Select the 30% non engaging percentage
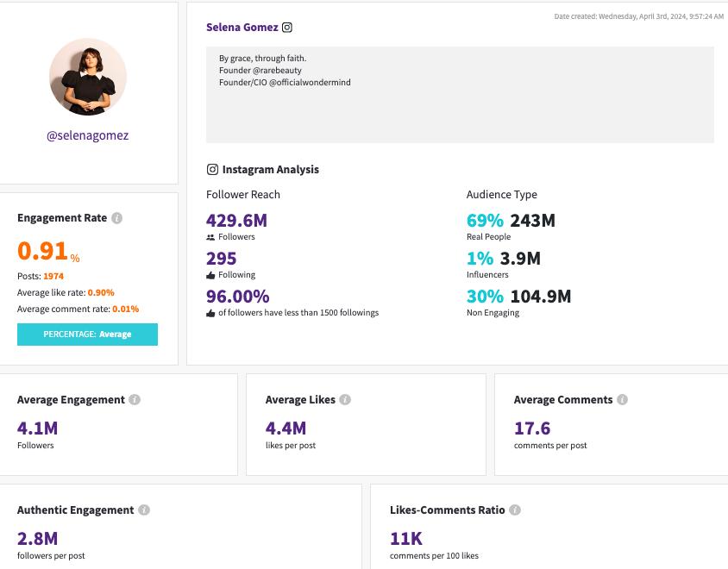The width and height of the screenshot is (728, 569). [x=485, y=297]
